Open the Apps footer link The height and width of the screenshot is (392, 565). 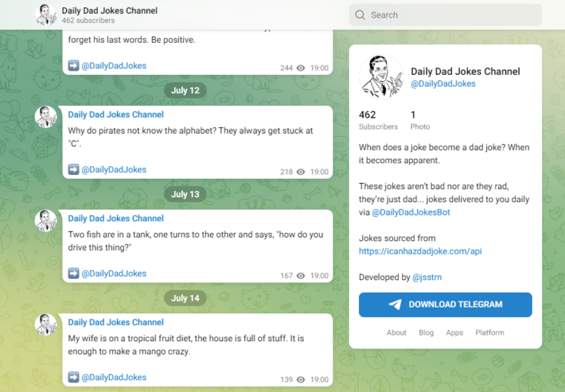point(455,332)
